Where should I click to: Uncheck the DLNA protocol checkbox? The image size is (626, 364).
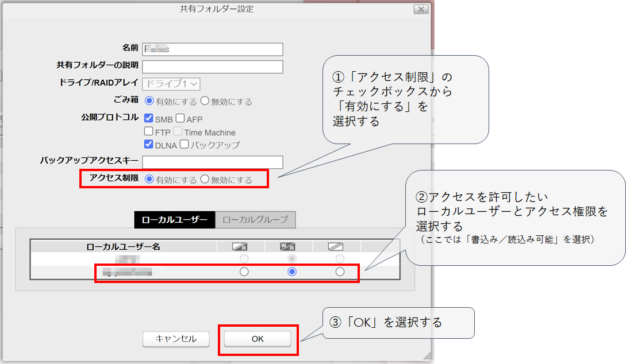[149, 145]
